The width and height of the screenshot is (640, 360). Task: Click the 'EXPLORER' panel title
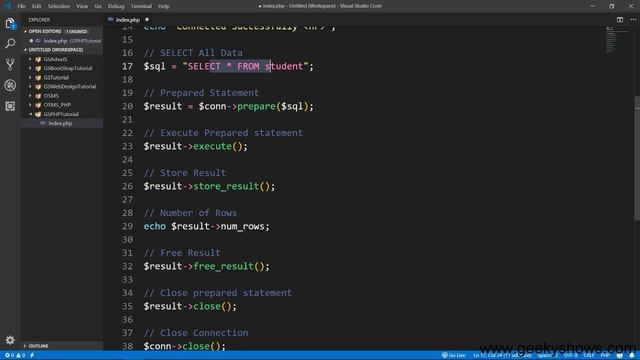pos(39,20)
